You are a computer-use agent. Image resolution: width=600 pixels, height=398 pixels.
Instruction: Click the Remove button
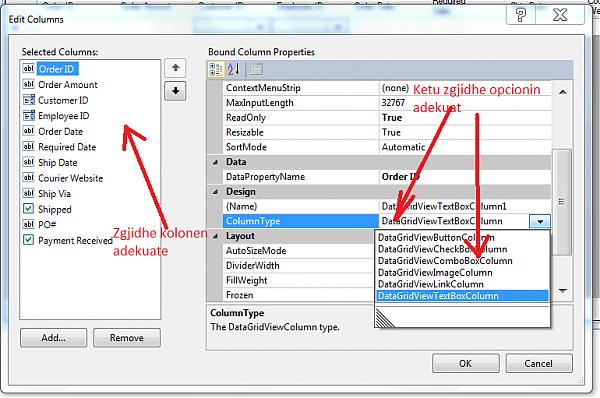[127, 338]
